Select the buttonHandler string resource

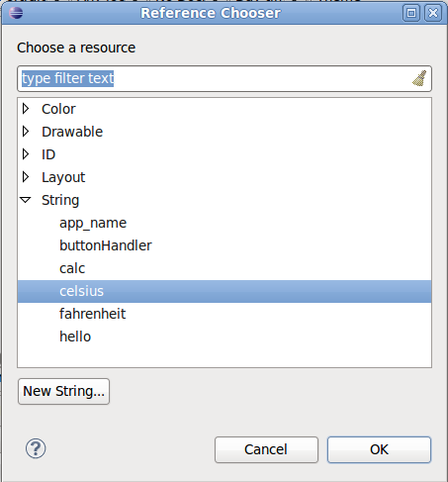click(106, 245)
